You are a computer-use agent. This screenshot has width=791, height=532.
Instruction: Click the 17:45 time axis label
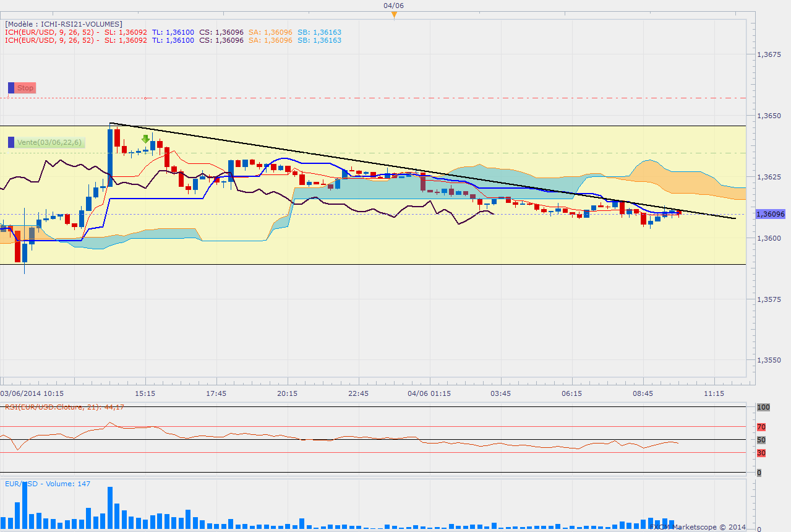point(216,393)
